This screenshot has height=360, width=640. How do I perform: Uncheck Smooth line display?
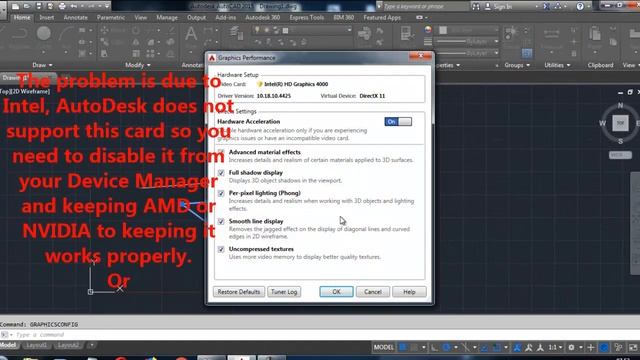point(221,221)
